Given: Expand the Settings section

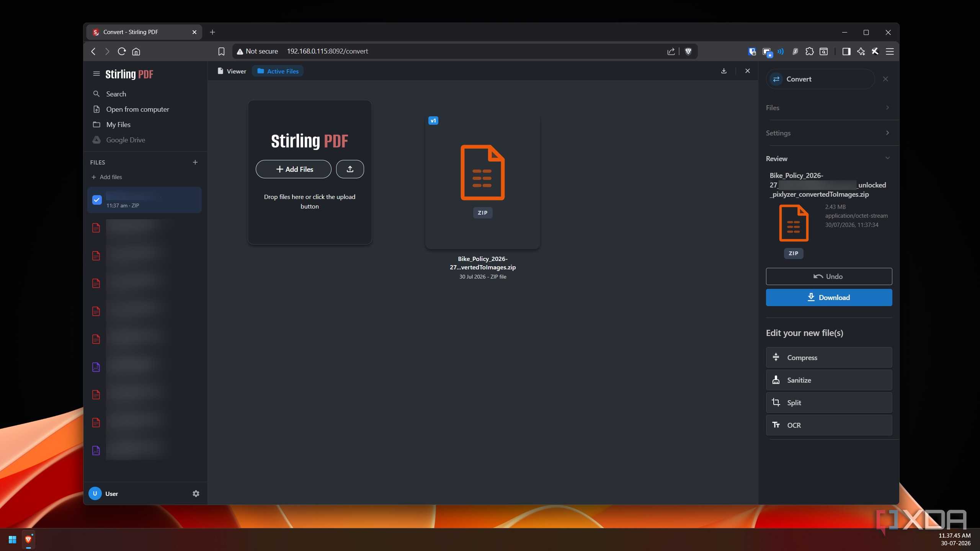Looking at the screenshot, I should click(x=828, y=133).
